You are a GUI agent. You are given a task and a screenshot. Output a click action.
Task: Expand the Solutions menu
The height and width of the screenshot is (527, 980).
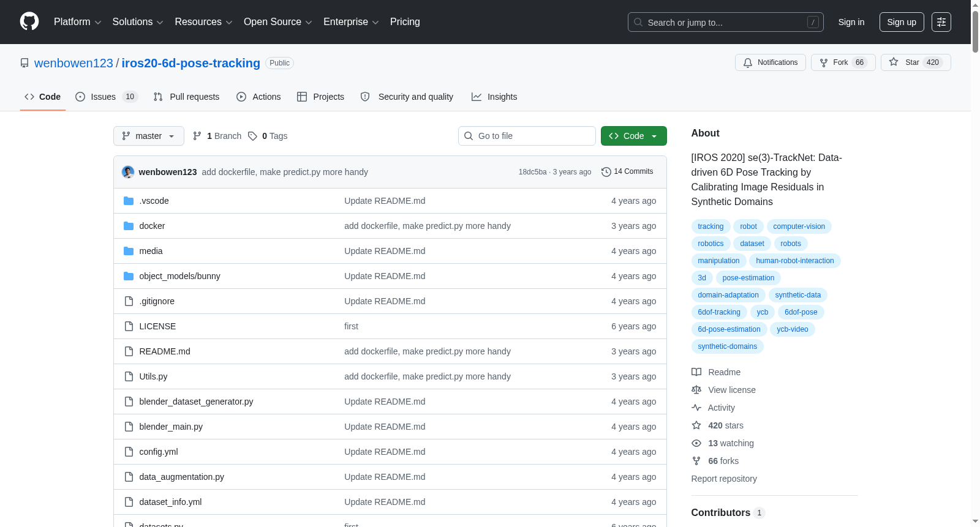(x=138, y=22)
